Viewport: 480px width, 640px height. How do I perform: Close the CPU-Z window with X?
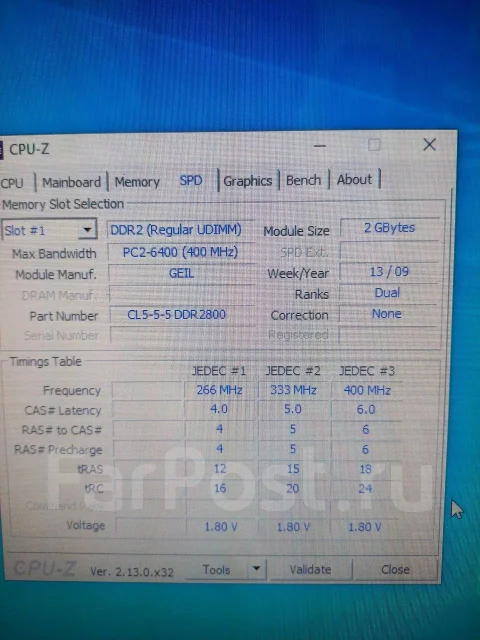[x=429, y=144]
